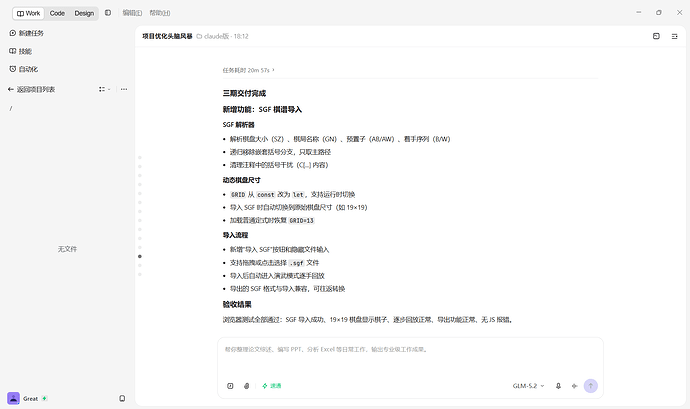Attach a file with the paperclip icon
The image size is (690, 409).
(246, 386)
